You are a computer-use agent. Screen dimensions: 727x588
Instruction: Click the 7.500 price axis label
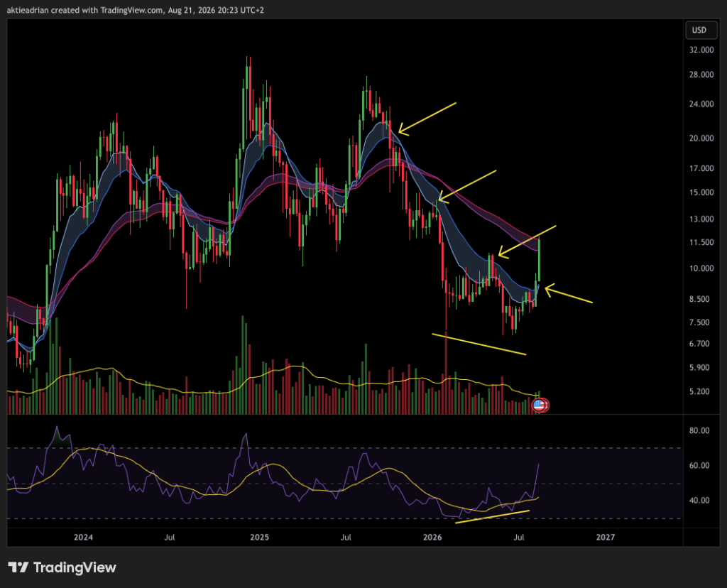(x=699, y=322)
